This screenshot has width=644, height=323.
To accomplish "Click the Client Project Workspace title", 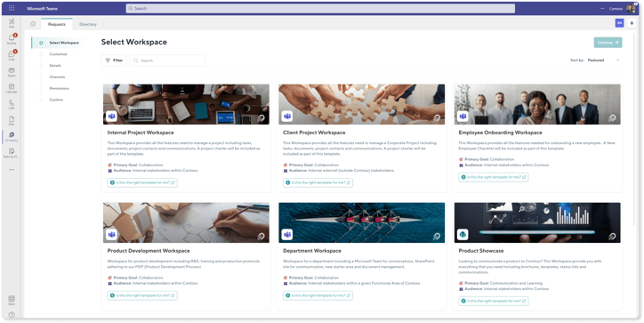I will click(x=314, y=133).
